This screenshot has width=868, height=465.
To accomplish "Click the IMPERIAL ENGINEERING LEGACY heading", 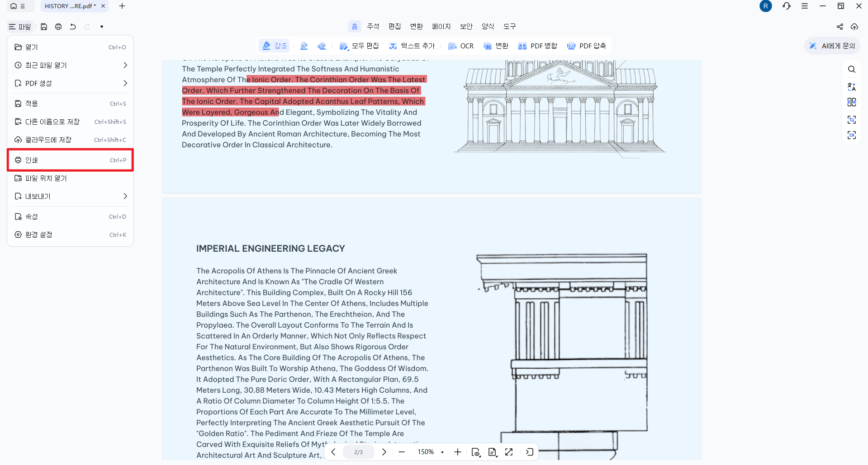I will [x=270, y=249].
